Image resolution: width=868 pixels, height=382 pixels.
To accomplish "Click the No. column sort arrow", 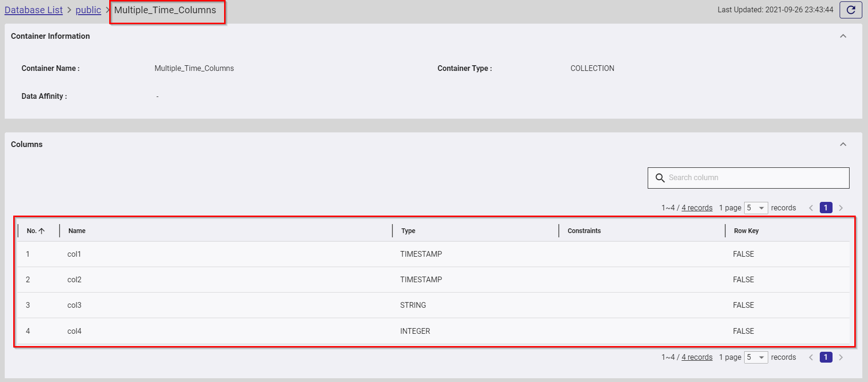I will (x=42, y=231).
